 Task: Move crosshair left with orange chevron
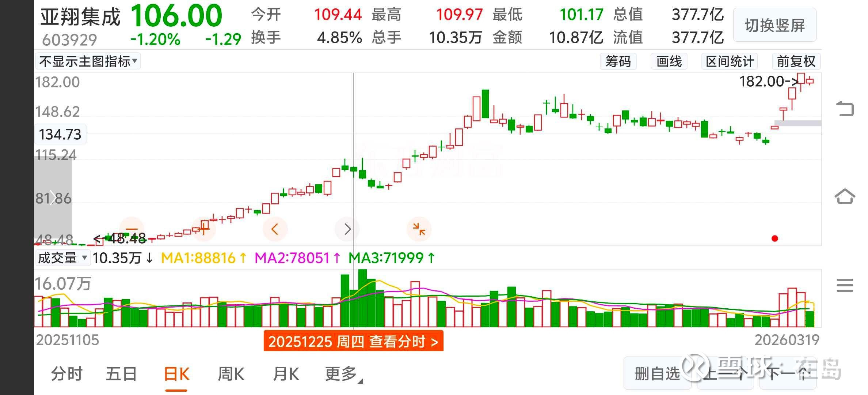click(275, 229)
